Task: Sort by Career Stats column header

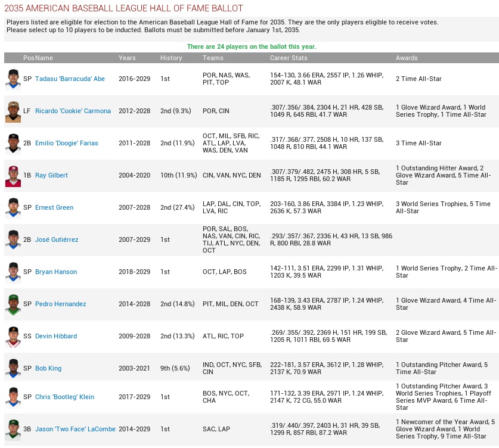Action: (x=289, y=58)
